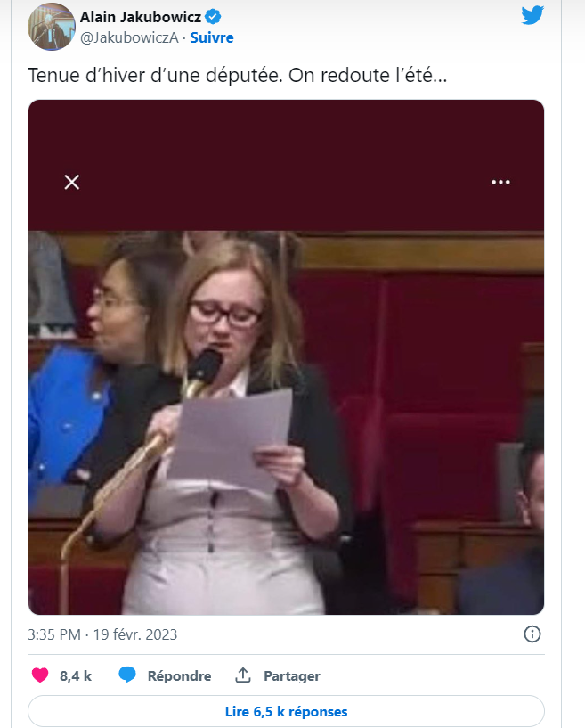Click the tweet text about Tenue d'hiver
Viewport: 585px width, 728px height.
pyautogui.click(x=238, y=75)
